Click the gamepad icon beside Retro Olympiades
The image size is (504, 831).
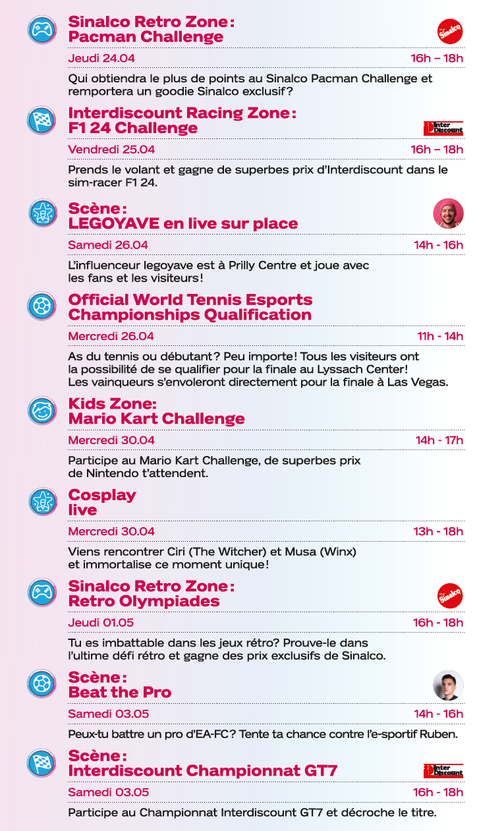(x=42, y=592)
